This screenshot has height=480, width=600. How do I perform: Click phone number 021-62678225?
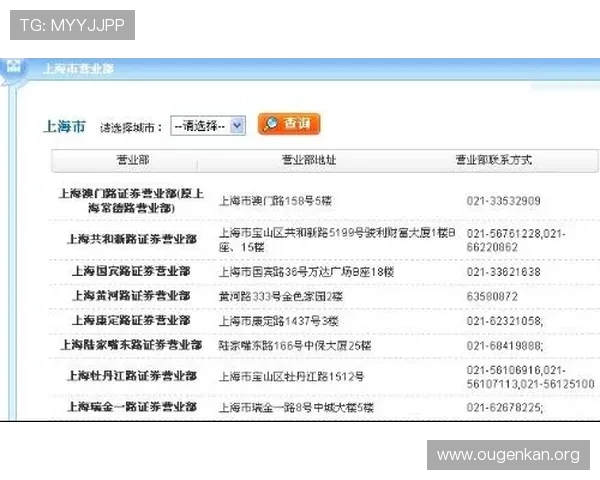[x=505, y=407]
